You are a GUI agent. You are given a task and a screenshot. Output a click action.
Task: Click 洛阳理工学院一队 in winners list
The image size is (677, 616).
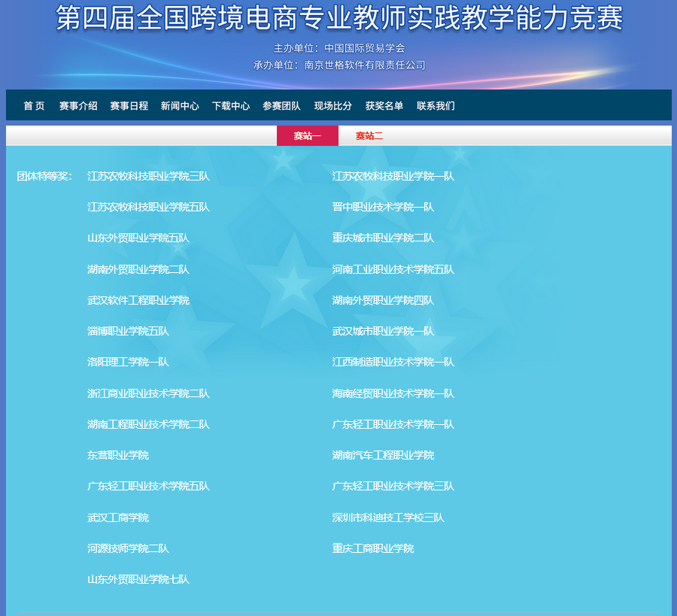tap(128, 362)
